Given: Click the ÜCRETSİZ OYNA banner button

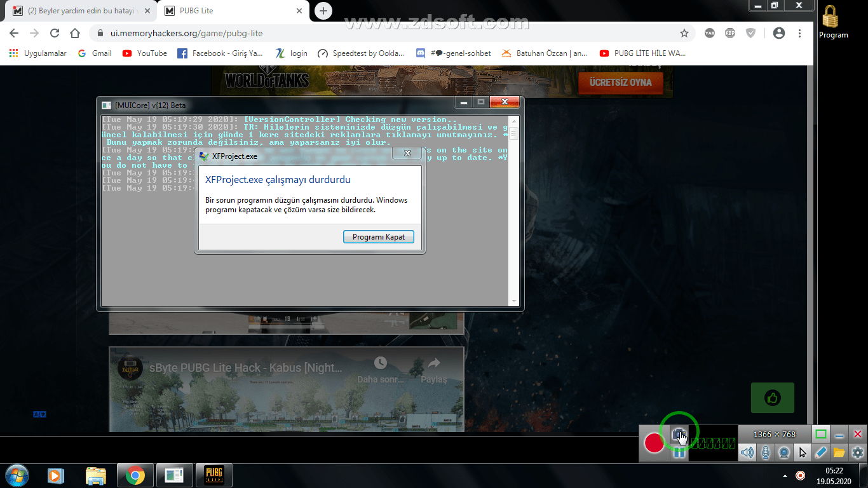Looking at the screenshot, I should [x=620, y=83].
